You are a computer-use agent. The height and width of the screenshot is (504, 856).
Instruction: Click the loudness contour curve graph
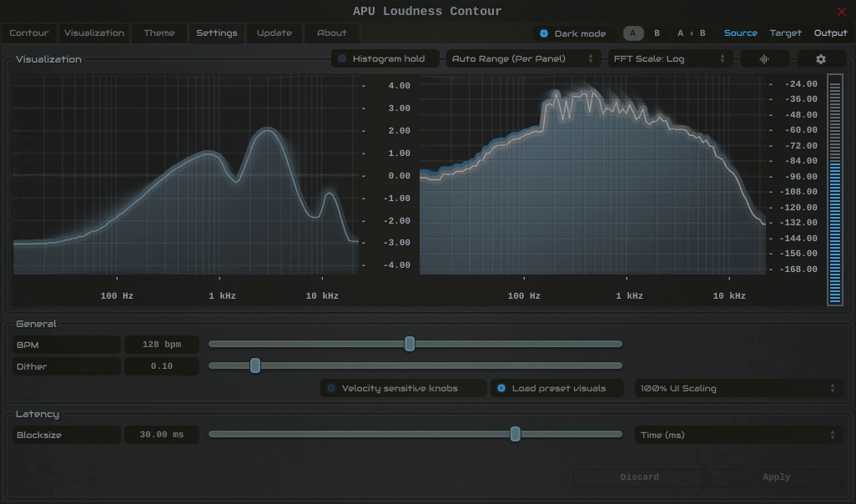click(x=185, y=174)
